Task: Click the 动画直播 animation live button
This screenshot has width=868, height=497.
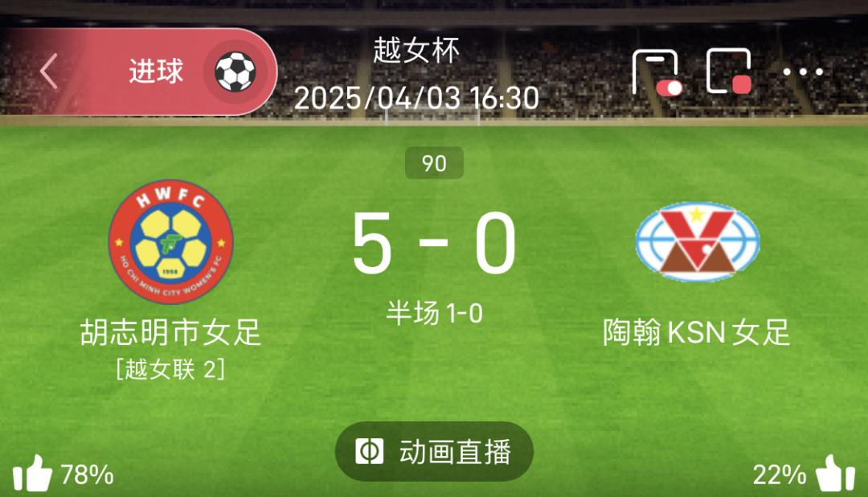Action: [434, 452]
